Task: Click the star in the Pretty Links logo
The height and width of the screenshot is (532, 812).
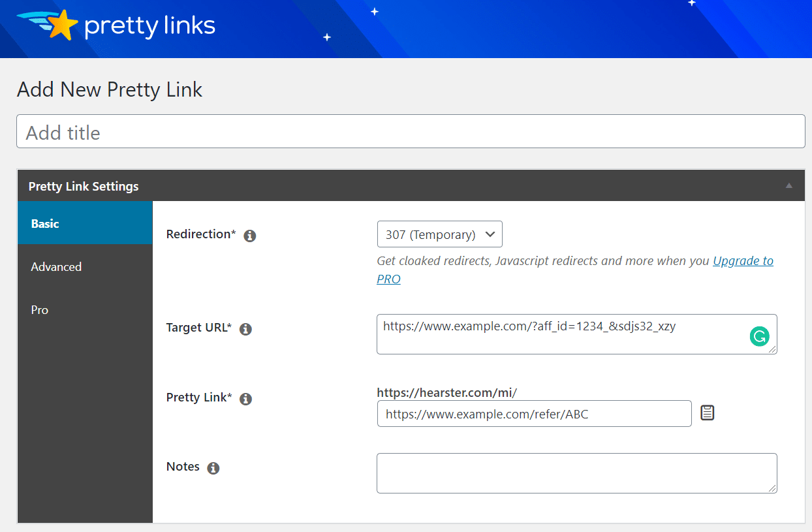Action: click(64, 25)
